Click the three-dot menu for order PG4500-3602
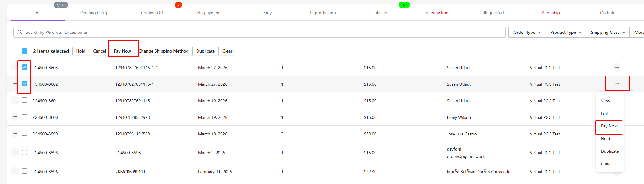 tap(617, 84)
